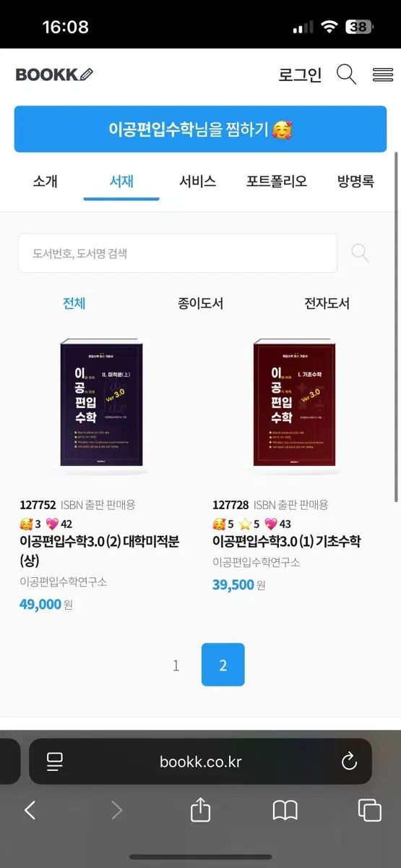The image size is (401, 868).
Task: Open the search magnifier icon in header
Action: coord(346,74)
